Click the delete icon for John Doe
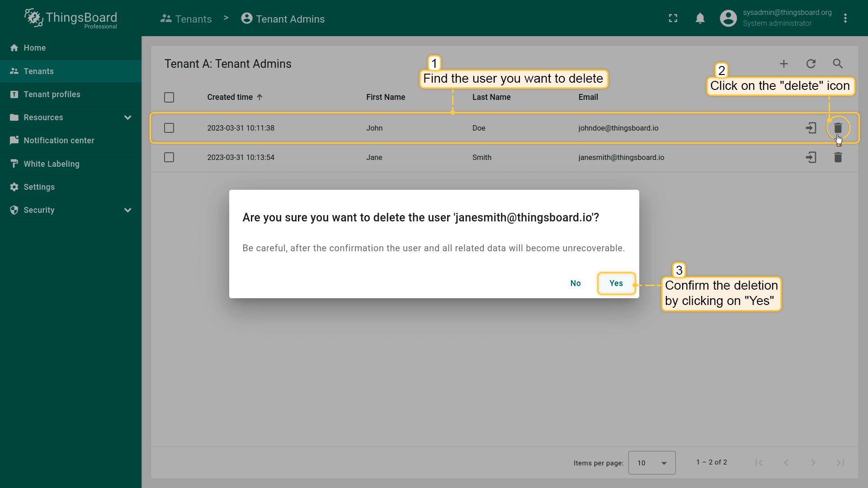 point(838,128)
